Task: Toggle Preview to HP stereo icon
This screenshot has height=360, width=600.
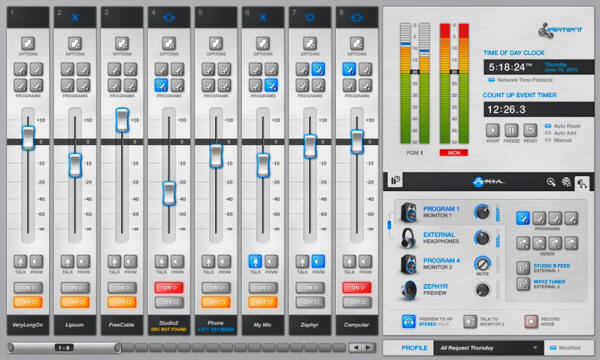Action: (x=409, y=322)
